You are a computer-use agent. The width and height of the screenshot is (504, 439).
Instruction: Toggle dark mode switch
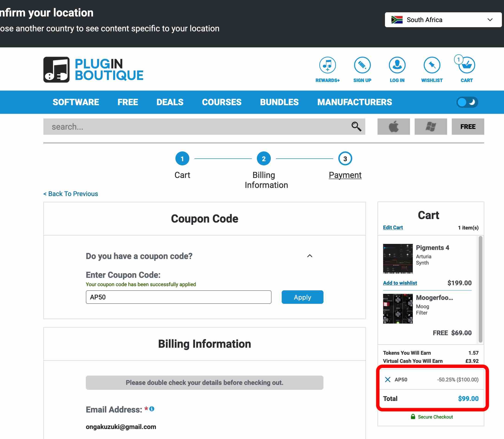point(467,102)
